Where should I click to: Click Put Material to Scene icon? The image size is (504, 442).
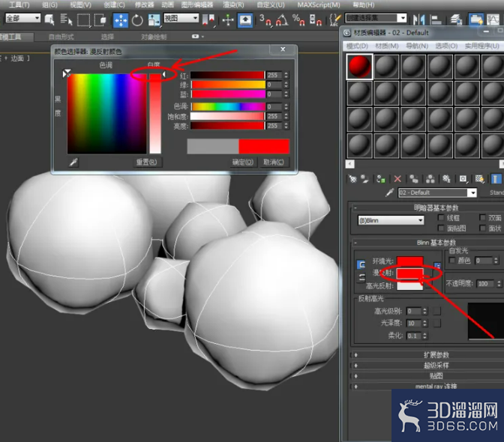click(364, 179)
